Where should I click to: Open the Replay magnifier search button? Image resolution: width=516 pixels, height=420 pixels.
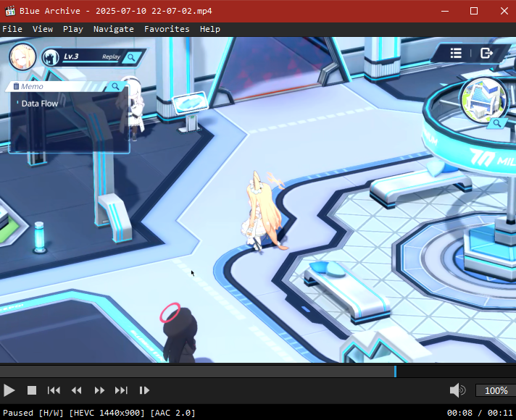131,57
